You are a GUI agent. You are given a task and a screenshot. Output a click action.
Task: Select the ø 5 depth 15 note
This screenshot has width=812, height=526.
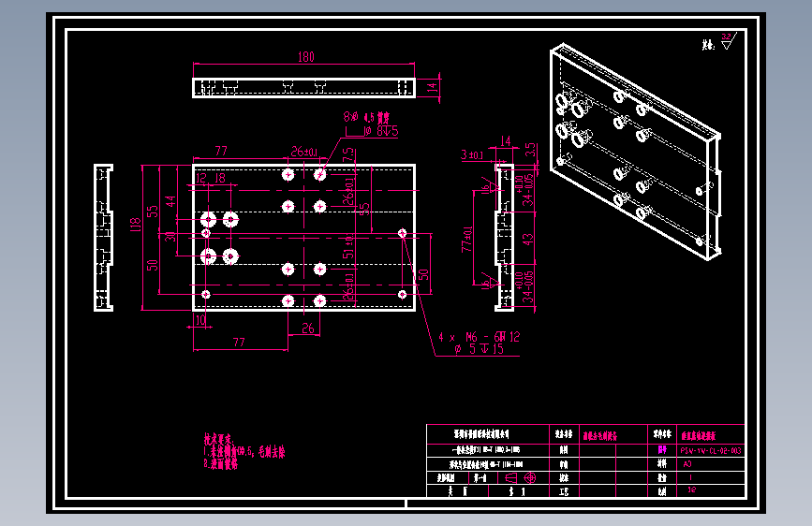(479, 349)
